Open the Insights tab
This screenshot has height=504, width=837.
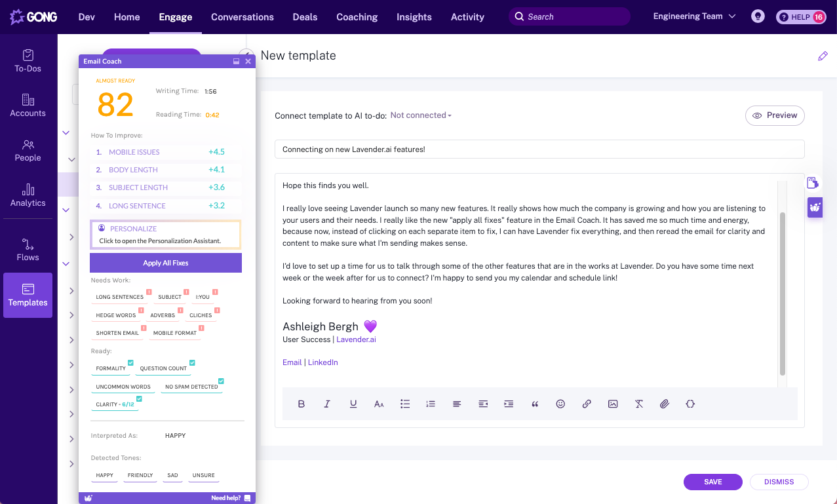[414, 17]
